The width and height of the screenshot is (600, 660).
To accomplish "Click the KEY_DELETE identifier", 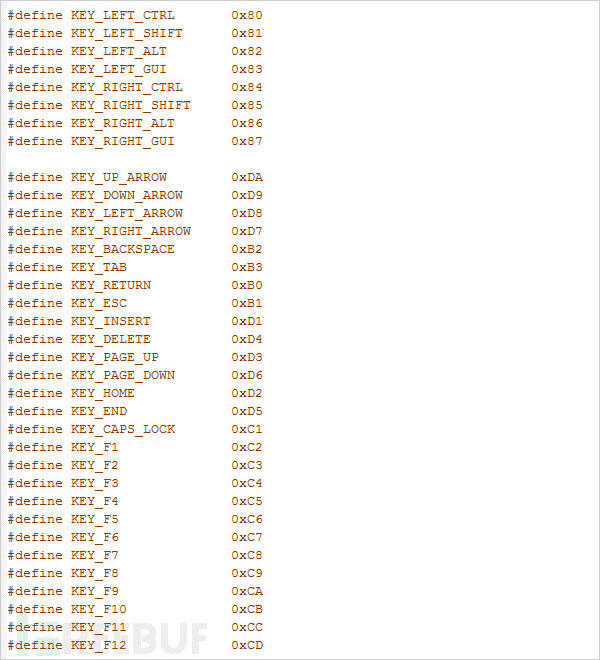I will click(x=111, y=339).
